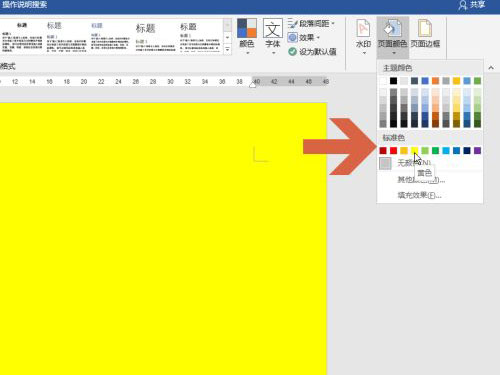This screenshot has height=375, width=500.
Task: Expand the style set gallery more arrow
Action: pos(227,50)
